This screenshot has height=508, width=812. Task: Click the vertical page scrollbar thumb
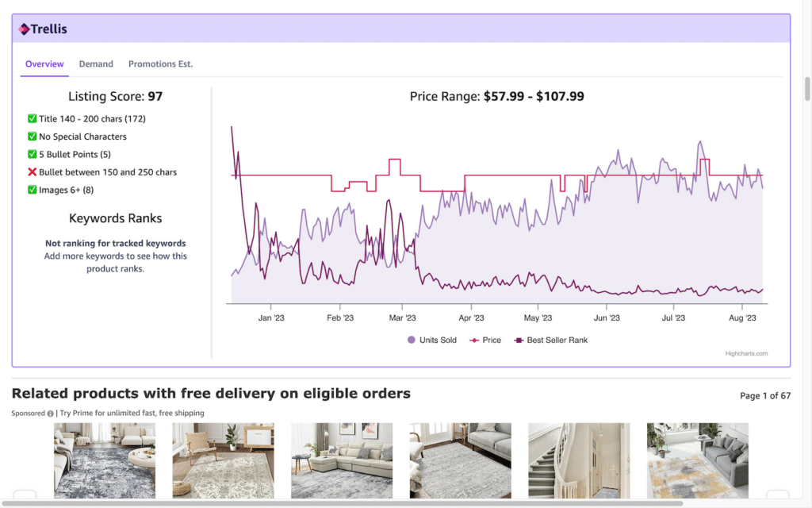coord(806,89)
